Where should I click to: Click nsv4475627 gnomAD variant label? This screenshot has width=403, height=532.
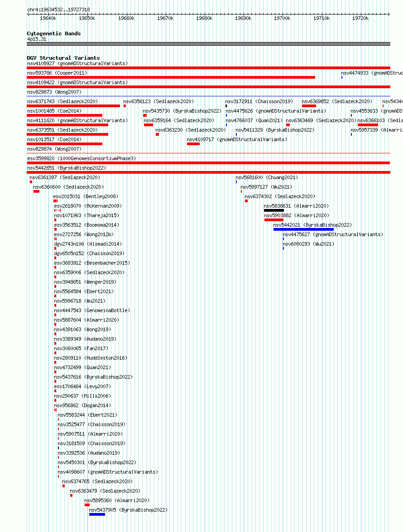(x=333, y=234)
